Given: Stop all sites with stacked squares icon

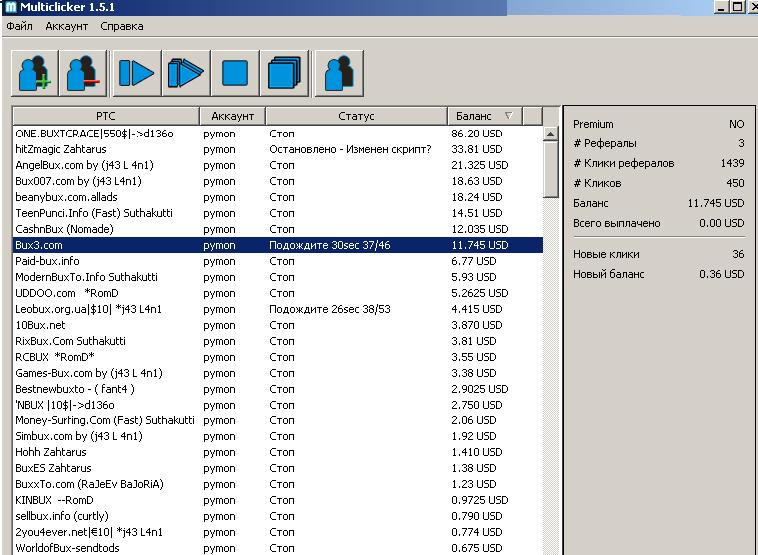Looking at the screenshot, I should click(284, 73).
